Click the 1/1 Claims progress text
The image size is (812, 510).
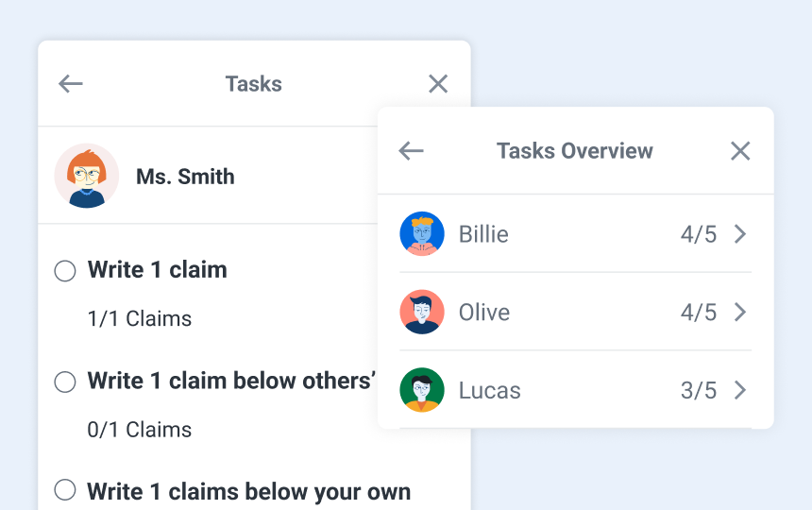point(140,318)
